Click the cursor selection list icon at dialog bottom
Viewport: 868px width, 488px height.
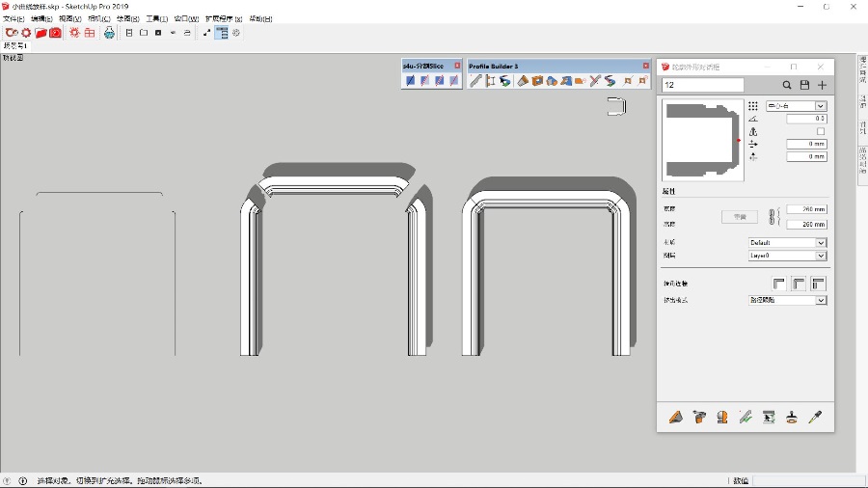pos(769,418)
